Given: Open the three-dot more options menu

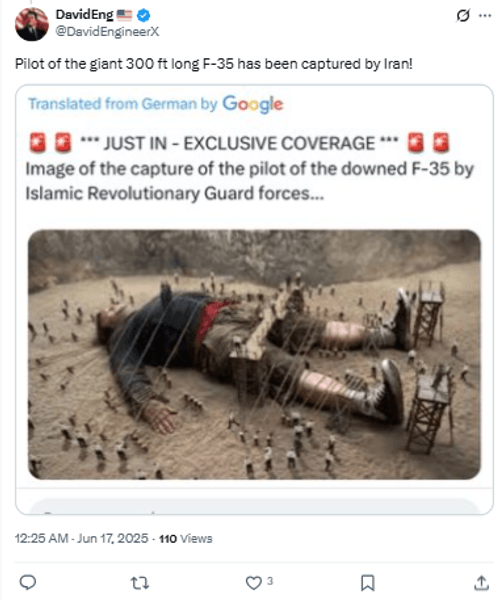Looking at the screenshot, I should 485,16.
